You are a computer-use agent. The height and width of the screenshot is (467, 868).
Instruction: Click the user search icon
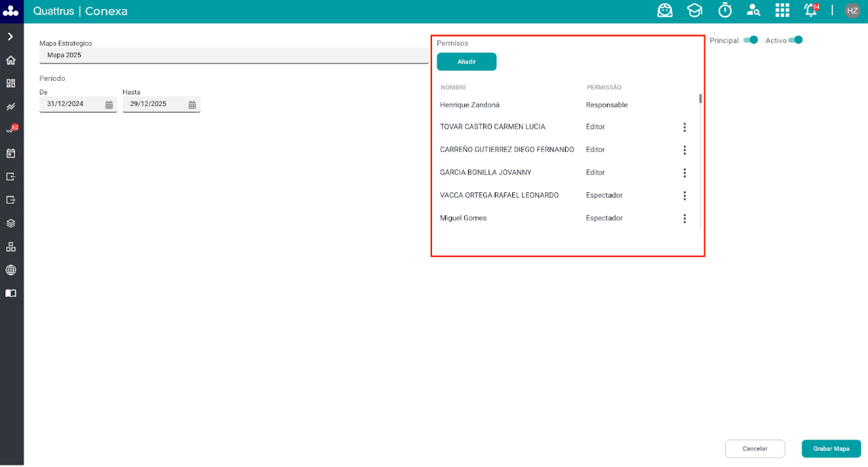point(753,11)
